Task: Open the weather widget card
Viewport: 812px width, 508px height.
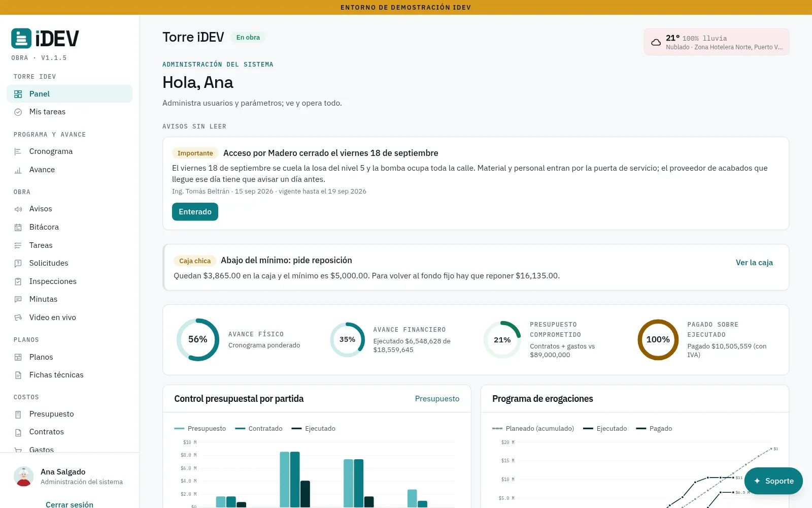Action: click(717, 42)
